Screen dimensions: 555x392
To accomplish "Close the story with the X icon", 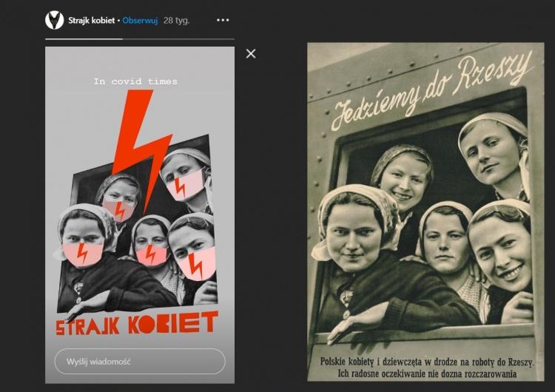I will click(251, 53).
